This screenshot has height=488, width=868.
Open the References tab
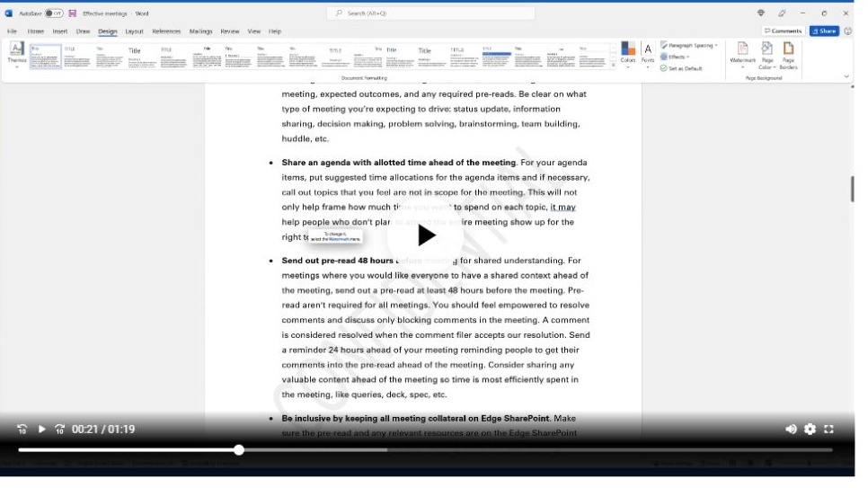tap(166, 31)
